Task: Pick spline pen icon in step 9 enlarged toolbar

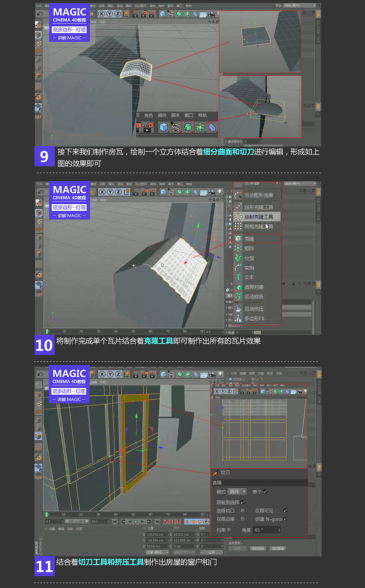Action: point(175,127)
